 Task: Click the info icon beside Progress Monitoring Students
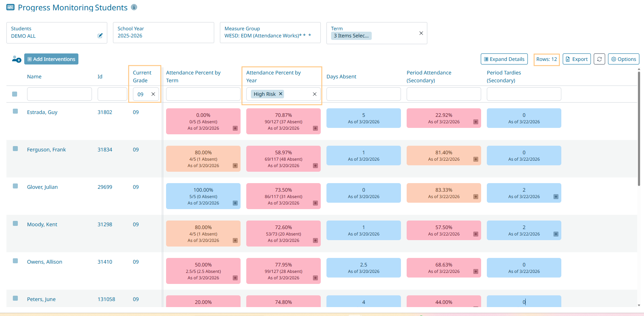pos(134,7)
